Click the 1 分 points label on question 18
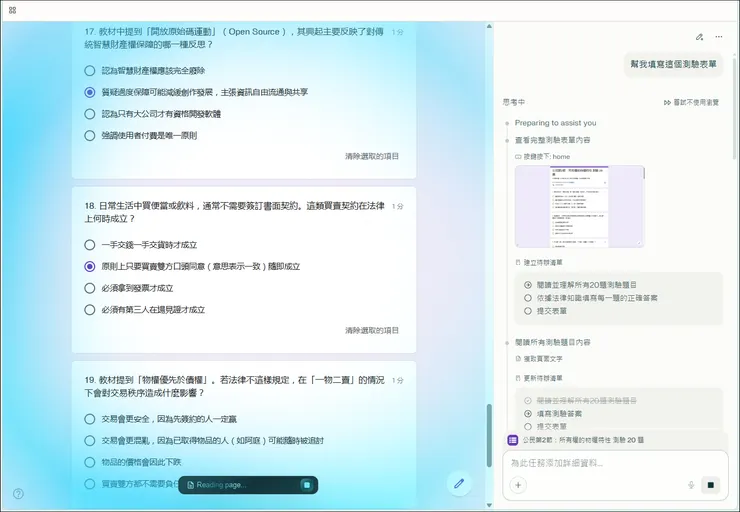The image size is (740, 512). (x=397, y=206)
